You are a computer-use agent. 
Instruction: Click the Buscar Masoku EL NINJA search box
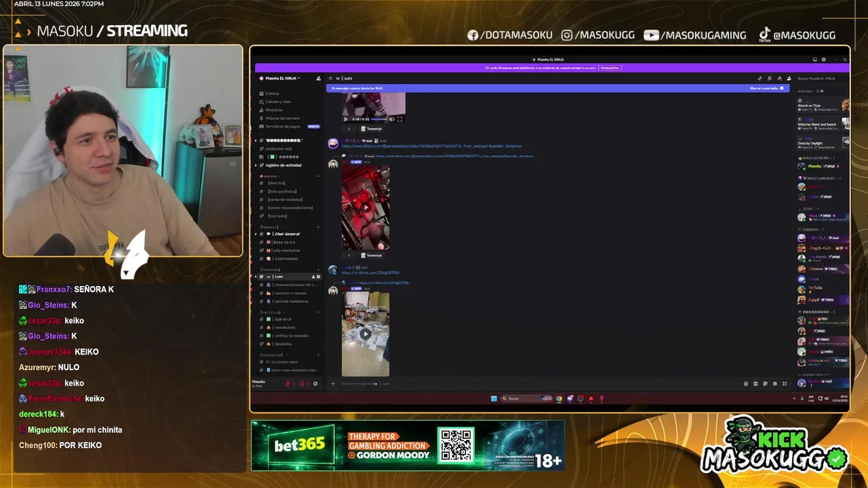[821, 78]
